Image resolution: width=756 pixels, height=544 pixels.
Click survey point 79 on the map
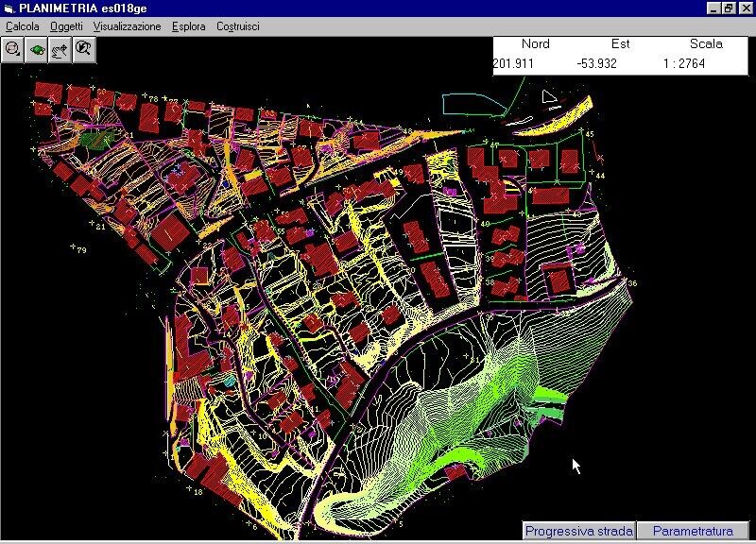78,248
